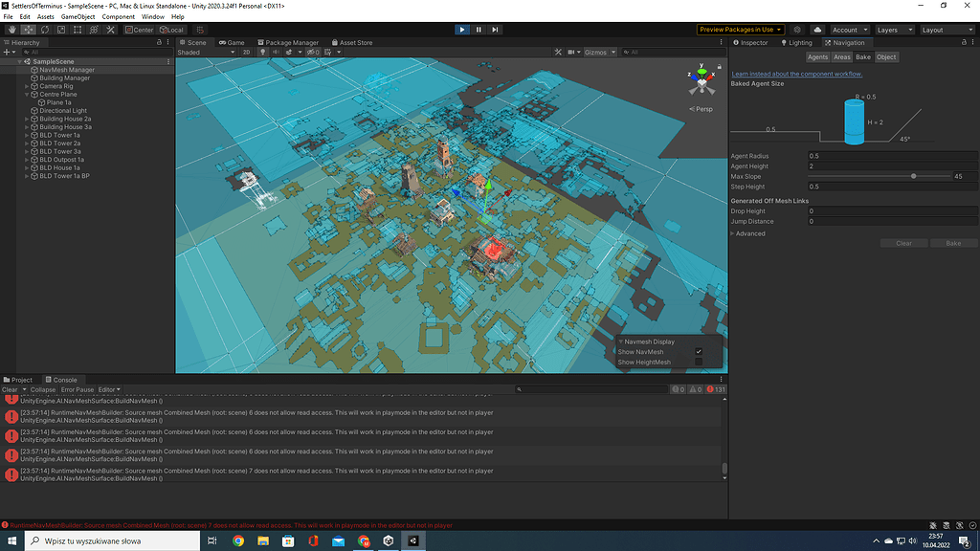The image size is (980, 551).
Task: Select the Hand tool in the toolbar
Action: point(11,30)
